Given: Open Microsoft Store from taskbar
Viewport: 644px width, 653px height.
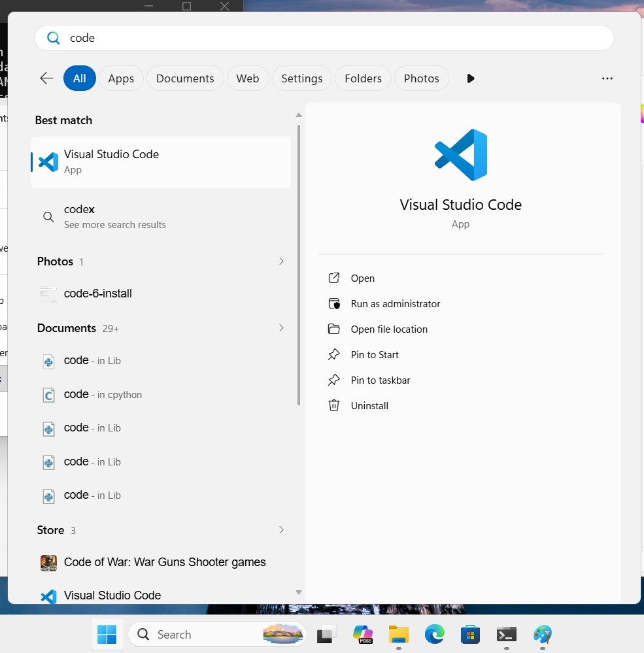Looking at the screenshot, I should [470, 634].
